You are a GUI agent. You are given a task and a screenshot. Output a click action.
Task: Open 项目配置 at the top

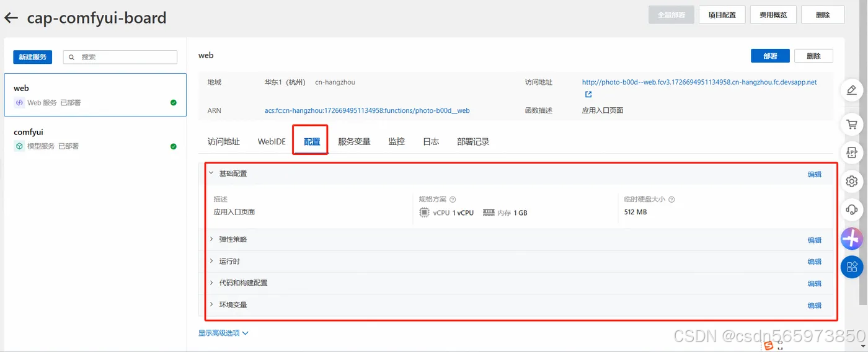pos(722,15)
